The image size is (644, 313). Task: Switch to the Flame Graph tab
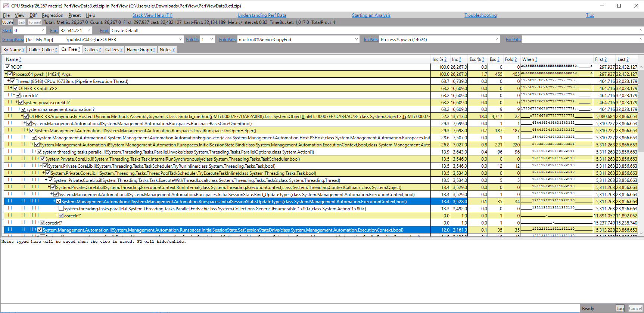141,49
